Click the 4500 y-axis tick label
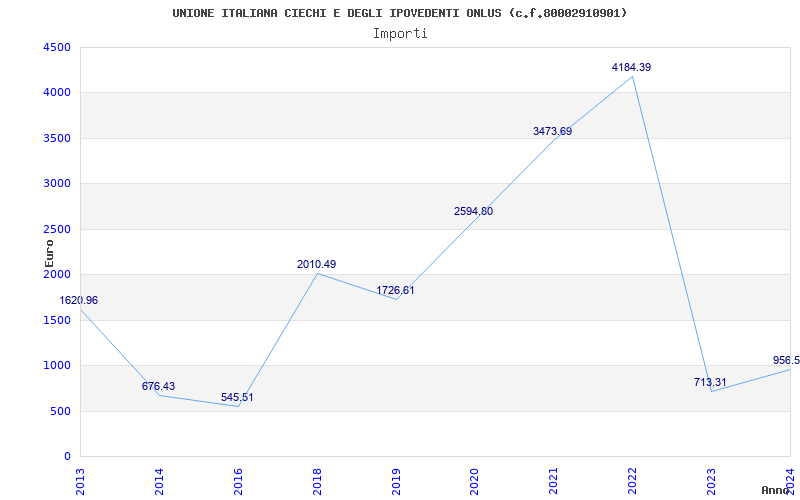Image resolution: width=800 pixels, height=500 pixels. 55,47
